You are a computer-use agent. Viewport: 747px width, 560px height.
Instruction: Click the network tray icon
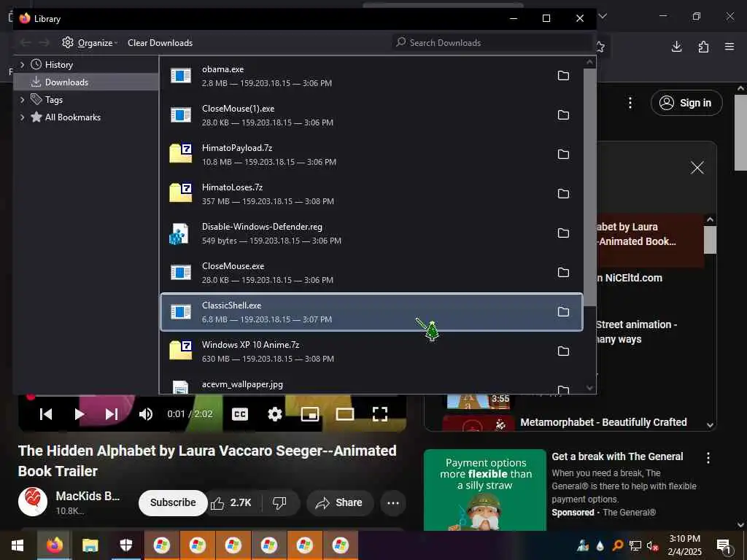(635, 545)
